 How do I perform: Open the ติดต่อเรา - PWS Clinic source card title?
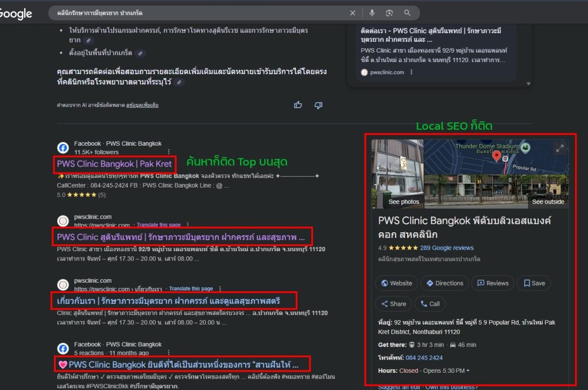point(431,35)
